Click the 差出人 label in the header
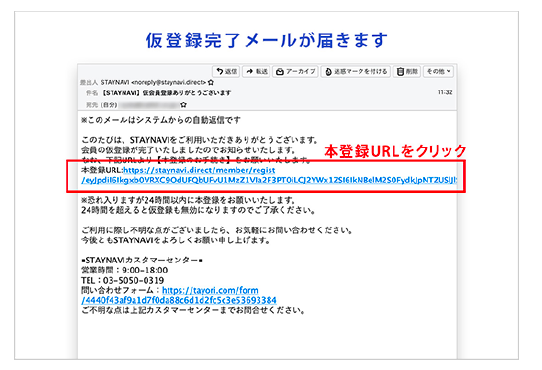The width and height of the screenshot is (542, 370). (x=89, y=82)
